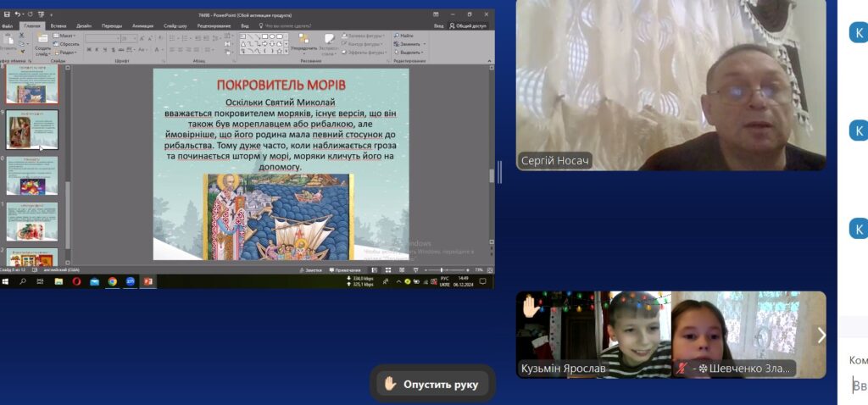Expand the shapes gallery more arrow

pos(285,52)
